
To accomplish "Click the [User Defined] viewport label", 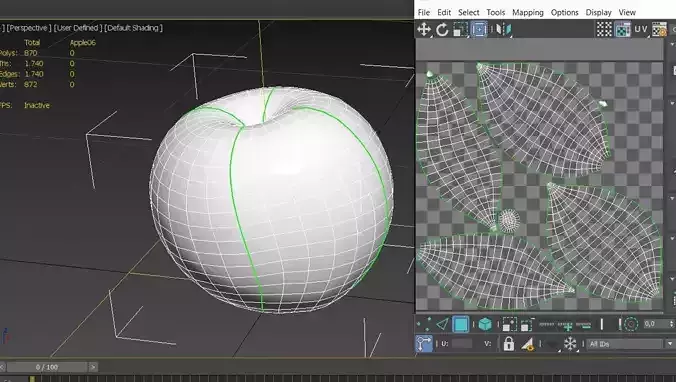I will coord(78,28).
